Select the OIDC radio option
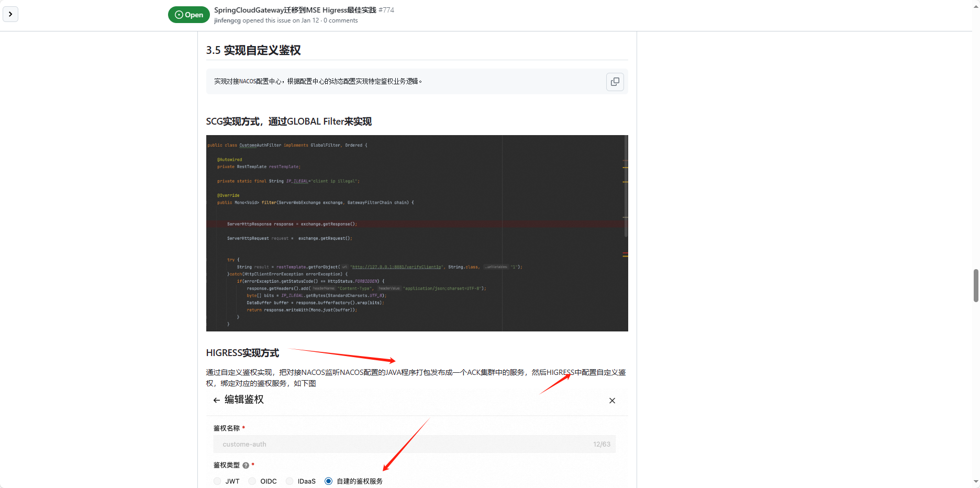The image size is (980, 488). coord(252,481)
